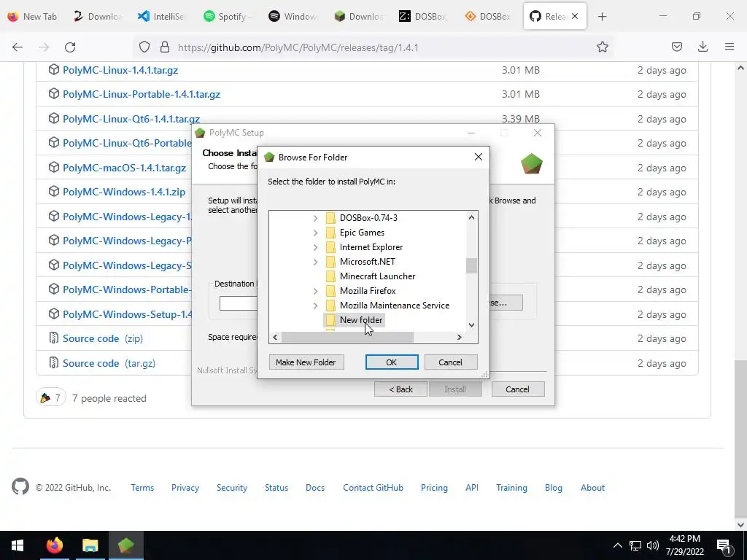Switch to the Windows tab
This screenshot has width=747, height=560.
pyautogui.click(x=293, y=17)
